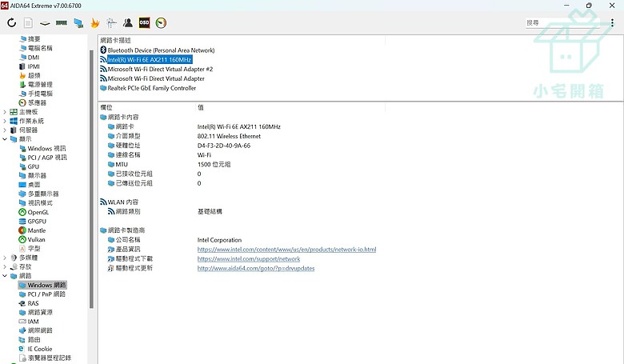Screen dimensions: 624x364
Task: Open the 路由 routing entry
Action: click(x=30, y=340)
